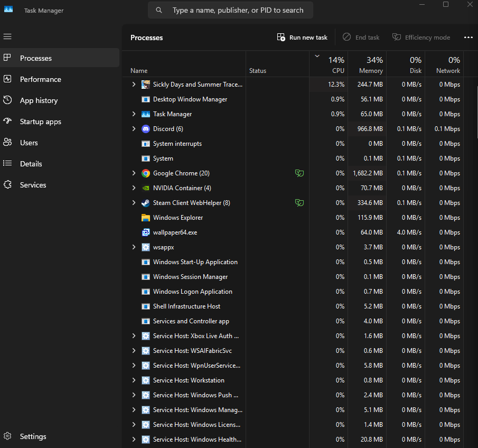Expand the Google Chrome (20) group
478x448 pixels.
click(x=134, y=173)
